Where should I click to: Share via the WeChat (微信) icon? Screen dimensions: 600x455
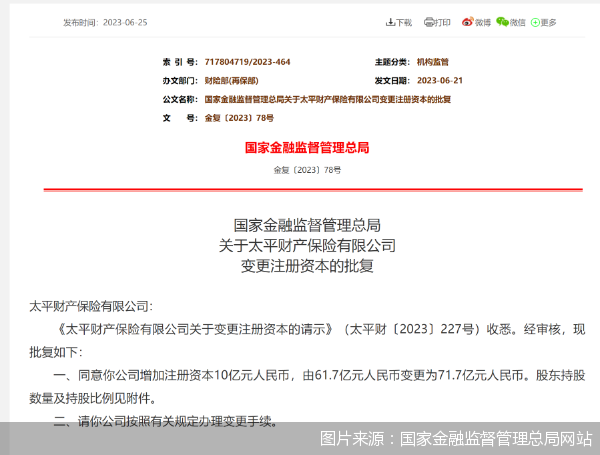pyautogui.click(x=502, y=22)
